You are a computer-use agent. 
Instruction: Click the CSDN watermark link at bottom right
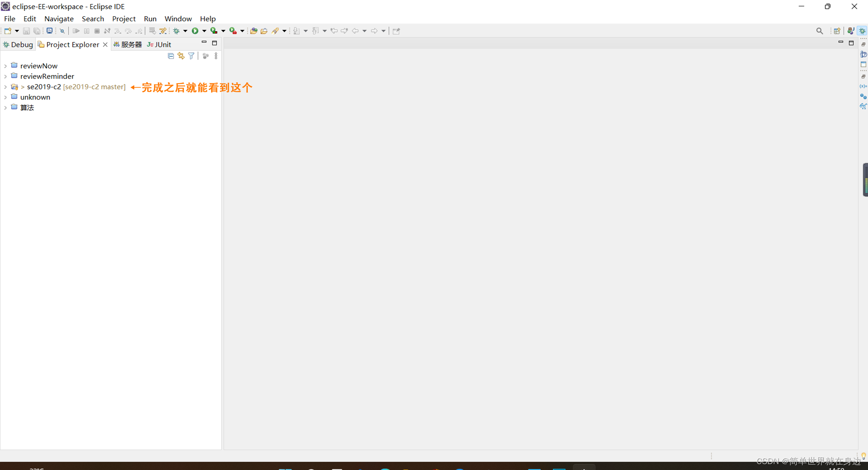click(809, 461)
